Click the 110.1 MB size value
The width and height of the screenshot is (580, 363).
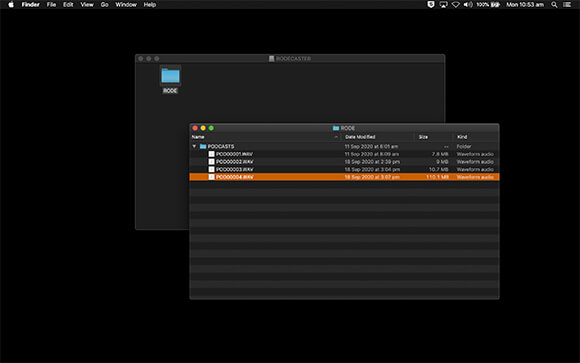click(437, 177)
